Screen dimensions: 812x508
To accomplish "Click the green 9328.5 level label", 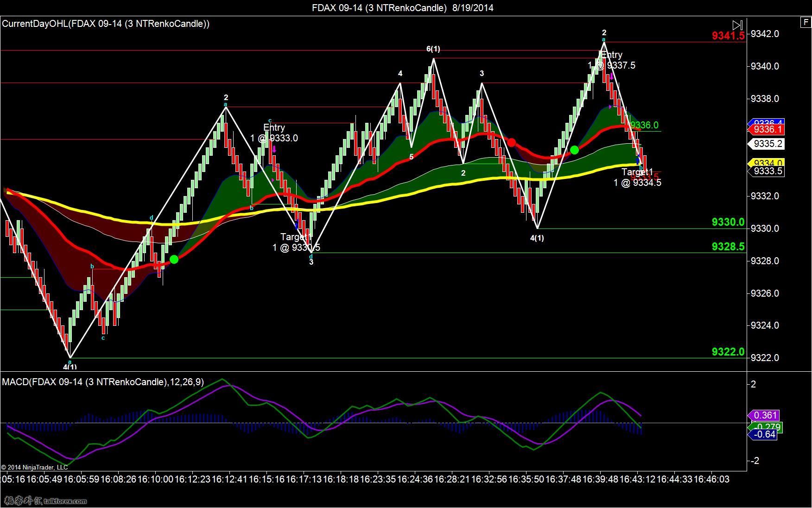I will 728,247.
